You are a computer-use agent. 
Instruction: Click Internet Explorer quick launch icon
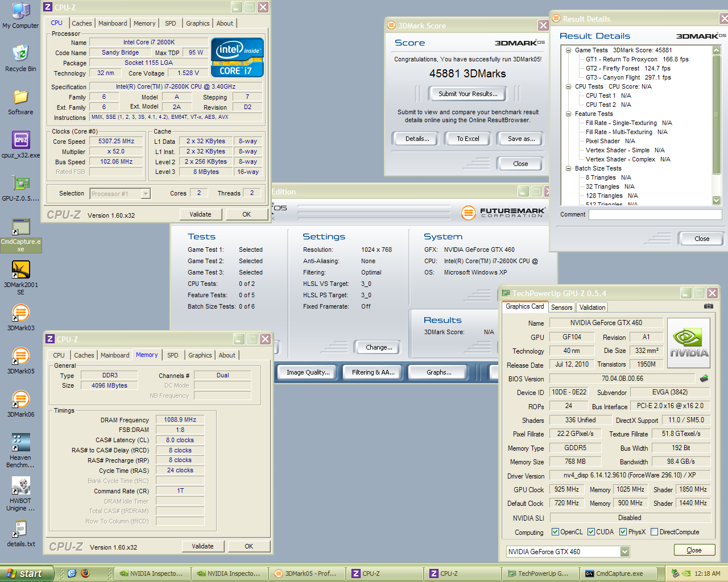pyautogui.click(x=72, y=573)
